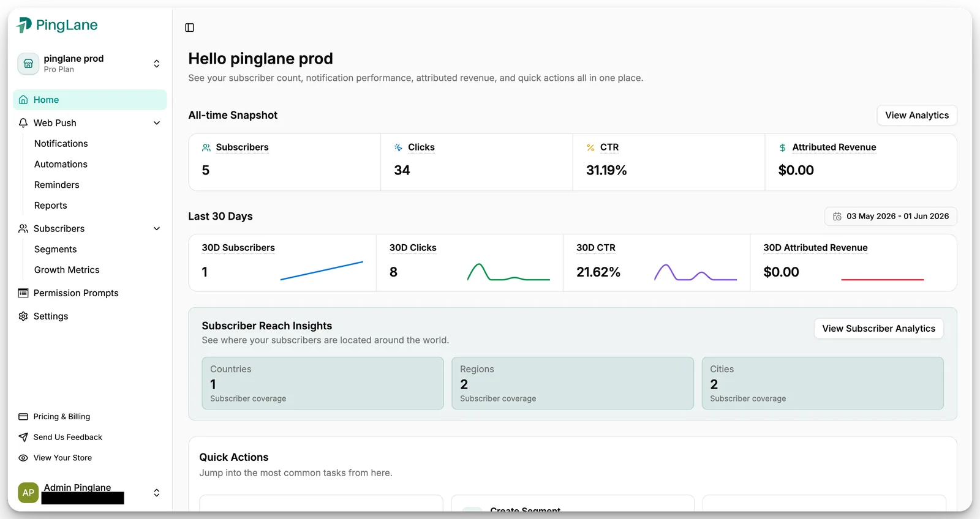Click the Settings gear icon
Screen dimensions: 980x519
[23, 316]
